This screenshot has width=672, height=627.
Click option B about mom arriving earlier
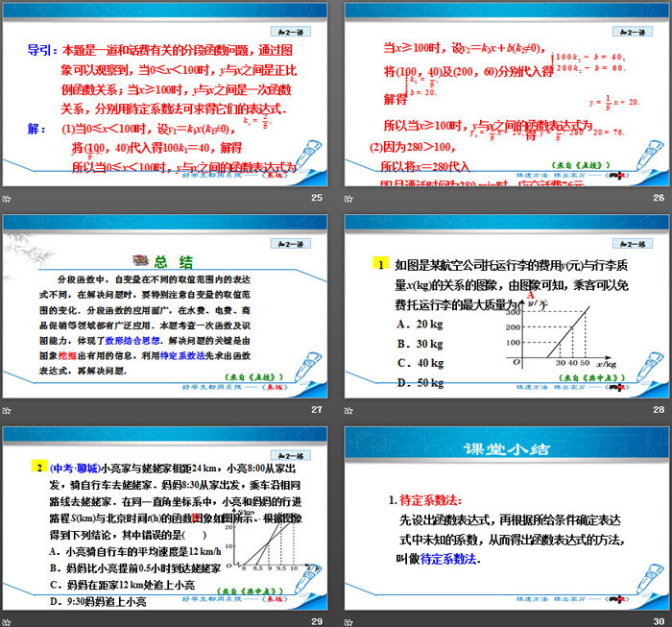pos(135,568)
